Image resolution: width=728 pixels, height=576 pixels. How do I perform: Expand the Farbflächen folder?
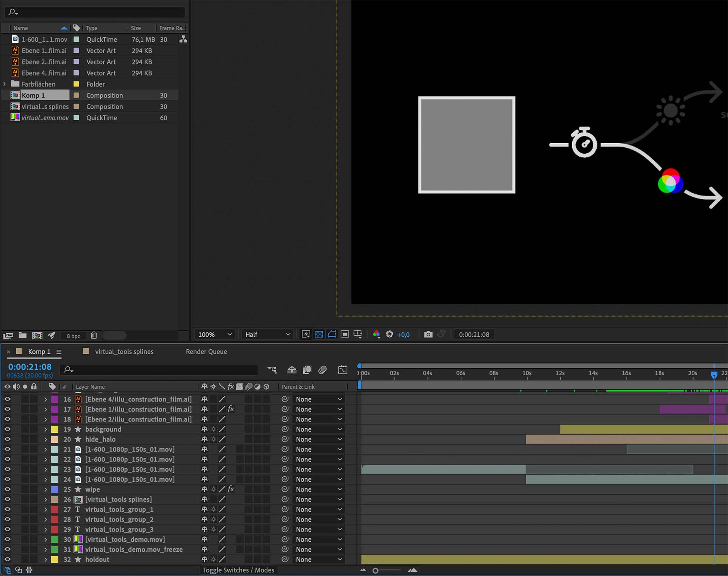click(4, 84)
